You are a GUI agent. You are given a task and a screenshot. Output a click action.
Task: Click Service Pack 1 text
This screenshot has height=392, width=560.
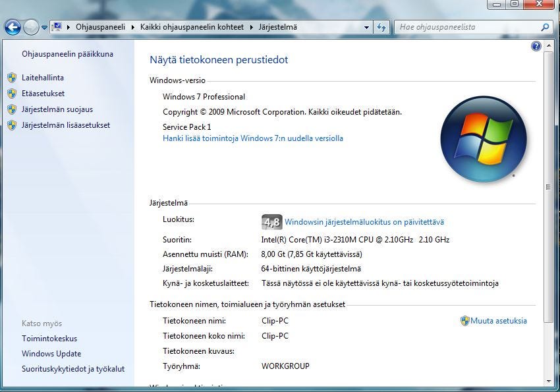tap(187, 126)
